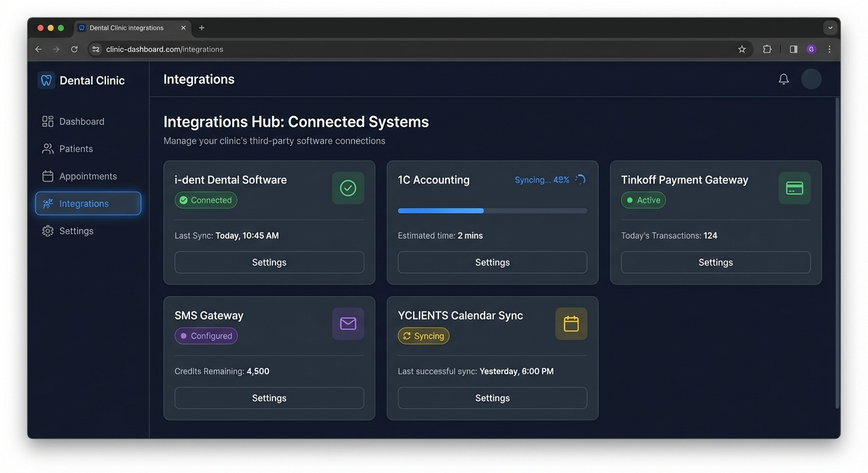Open Settings from the sidebar menu
The height and width of the screenshot is (473, 868).
pos(76,231)
